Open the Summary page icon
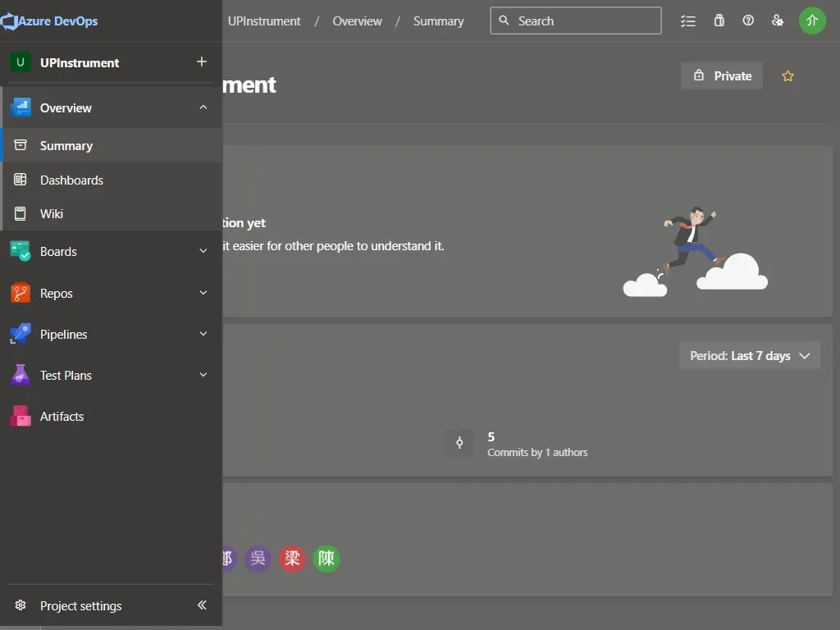The width and height of the screenshot is (840, 630). [21, 145]
